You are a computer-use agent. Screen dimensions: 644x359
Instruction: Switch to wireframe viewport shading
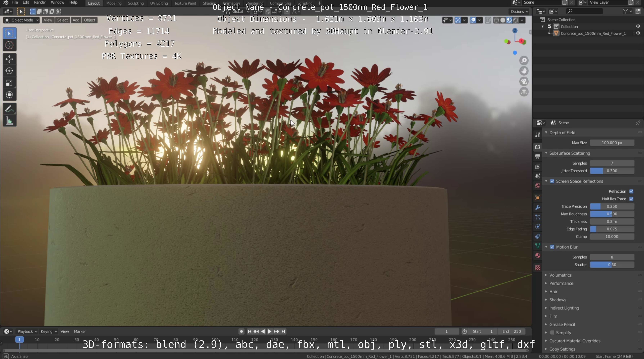click(497, 20)
